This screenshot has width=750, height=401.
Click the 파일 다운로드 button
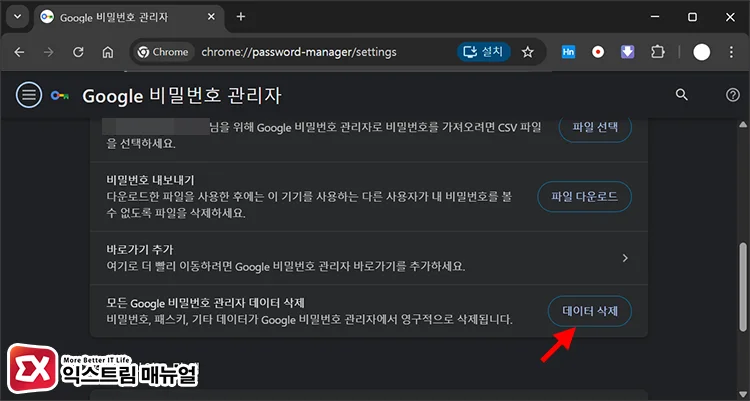pyautogui.click(x=585, y=197)
